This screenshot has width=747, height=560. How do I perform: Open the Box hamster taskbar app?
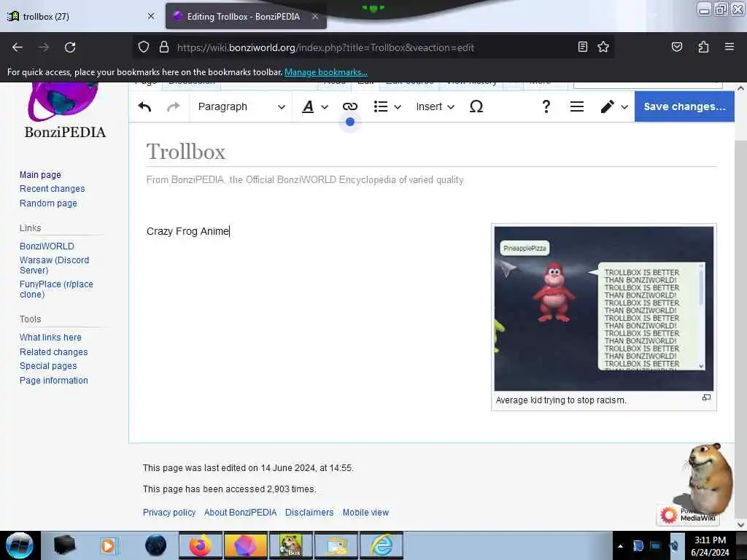tap(291, 545)
